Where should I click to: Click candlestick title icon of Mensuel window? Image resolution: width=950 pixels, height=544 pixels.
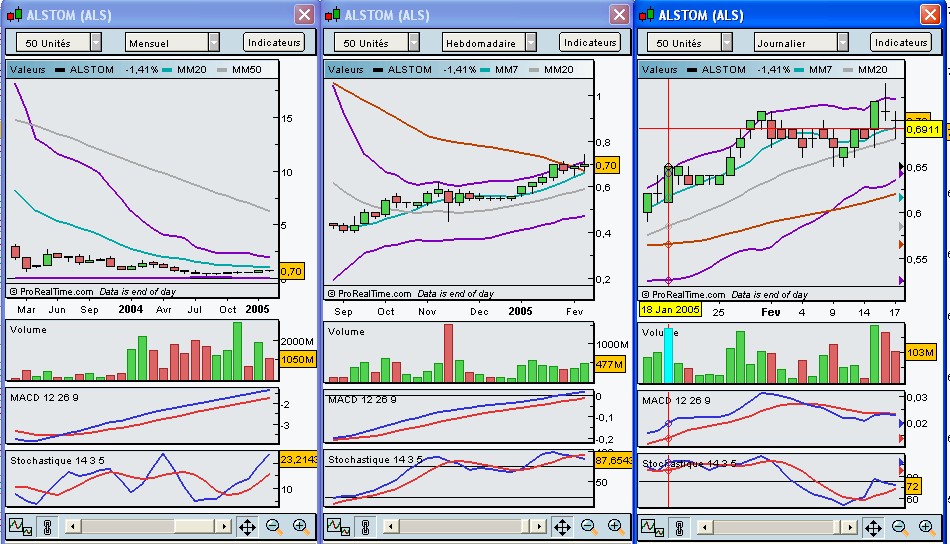click(15, 15)
